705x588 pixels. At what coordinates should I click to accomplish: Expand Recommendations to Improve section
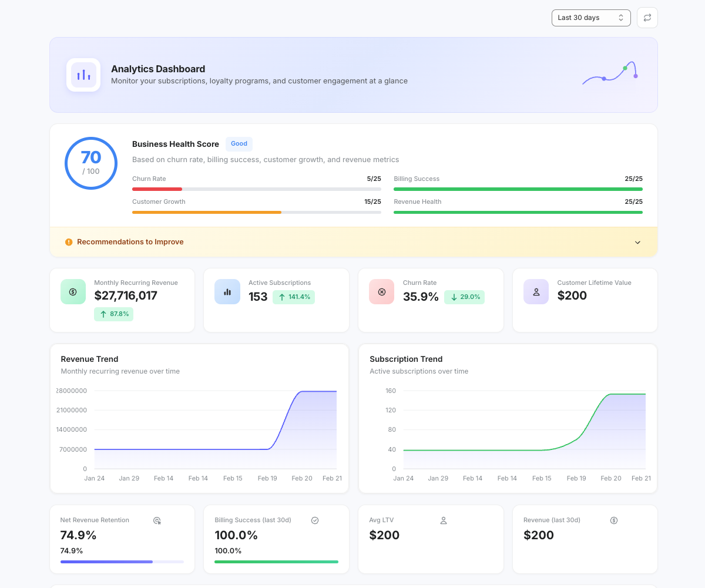354,242
